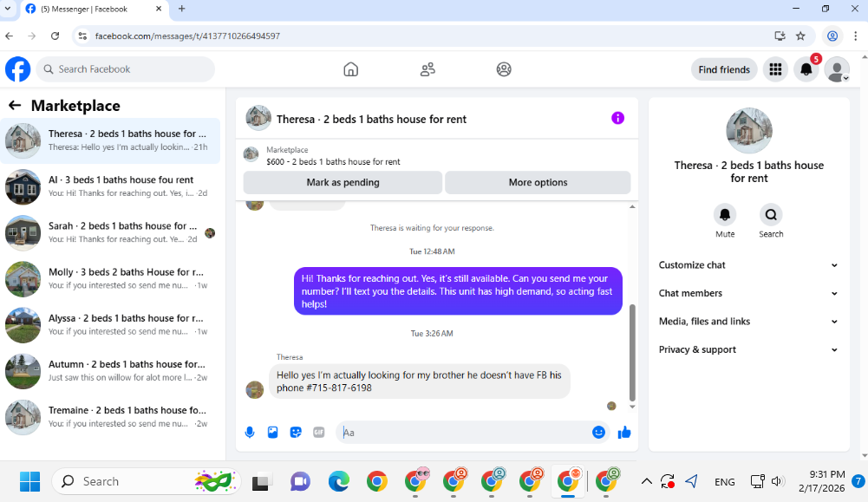Expand Customize chat section
Viewport: 868px width, 502px height.
click(x=748, y=265)
